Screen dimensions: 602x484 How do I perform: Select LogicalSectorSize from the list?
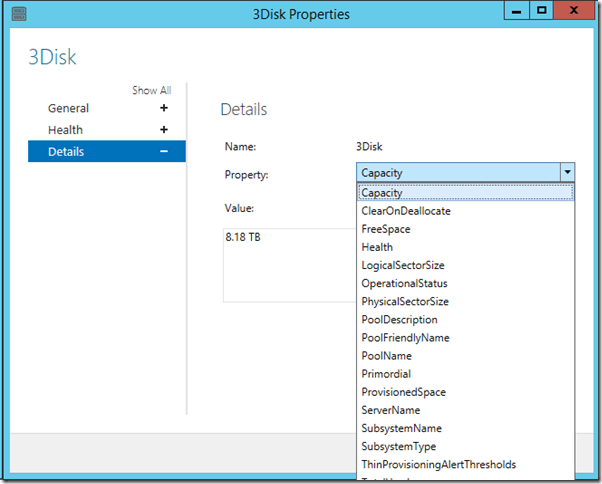(x=403, y=265)
